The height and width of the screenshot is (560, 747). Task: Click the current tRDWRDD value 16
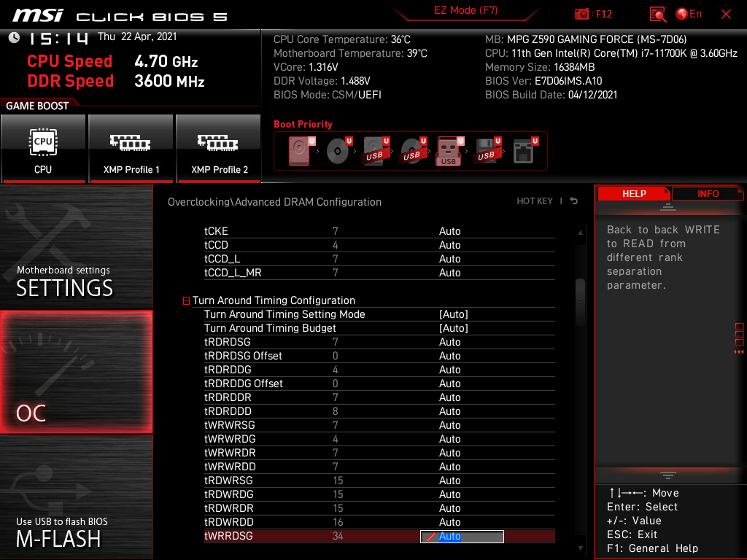(338, 522)
